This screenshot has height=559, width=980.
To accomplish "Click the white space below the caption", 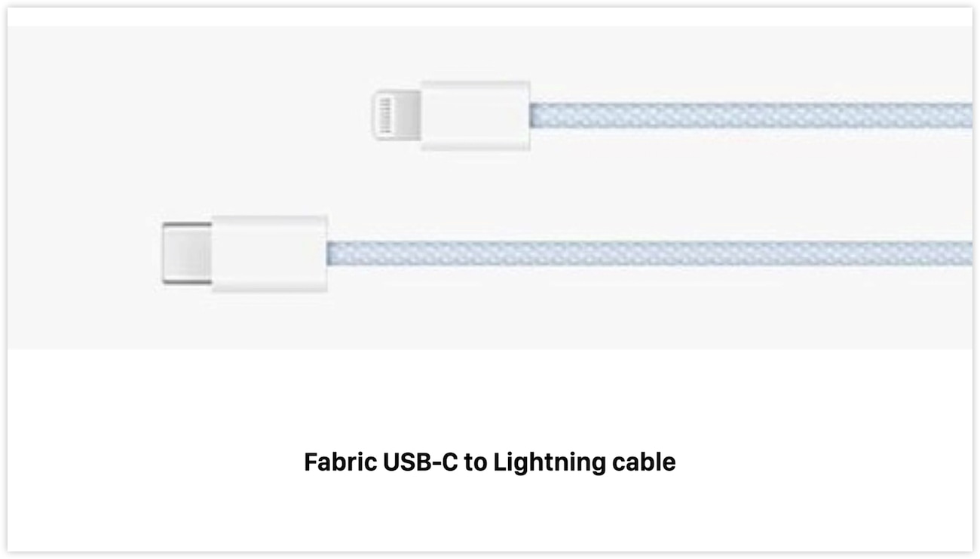I will pyautogui.click(x=490, y=513).
